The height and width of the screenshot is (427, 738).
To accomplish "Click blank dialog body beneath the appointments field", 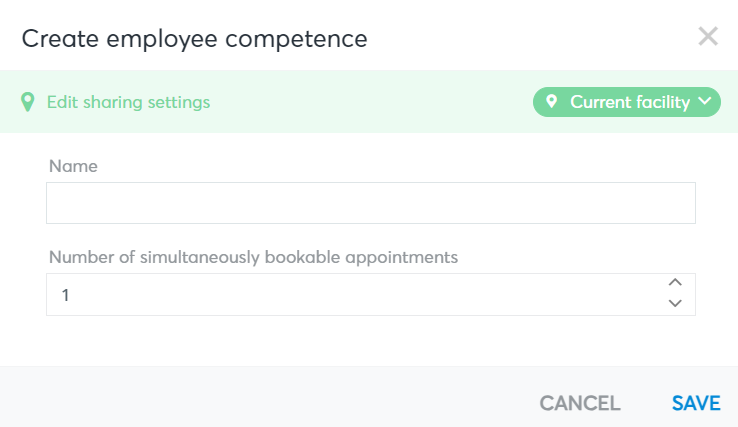I will [x=369, y=341].
